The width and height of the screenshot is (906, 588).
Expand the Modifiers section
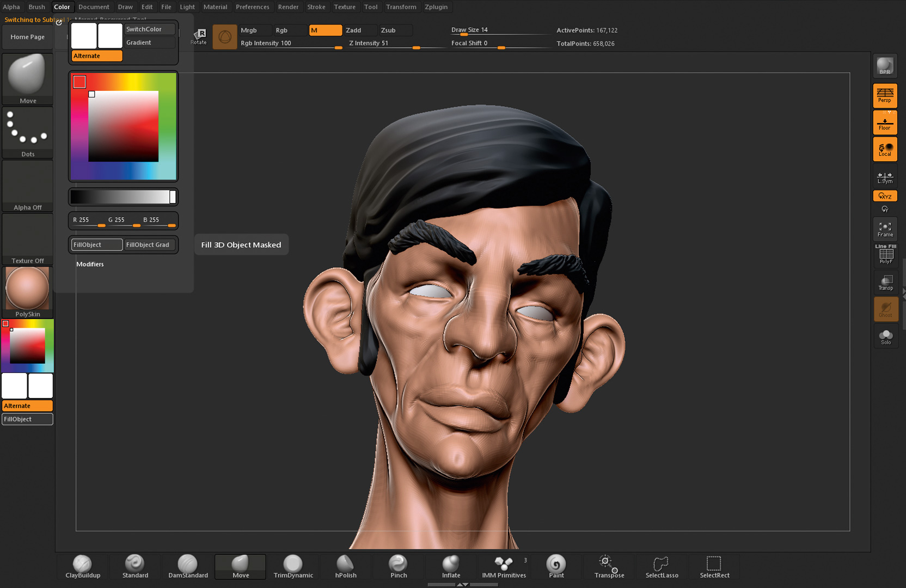(x=90, y=264)
